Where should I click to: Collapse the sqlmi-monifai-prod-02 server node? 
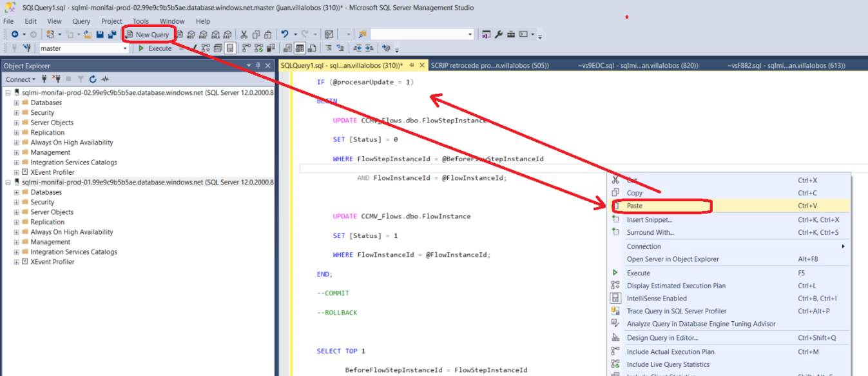click(7, 93)
